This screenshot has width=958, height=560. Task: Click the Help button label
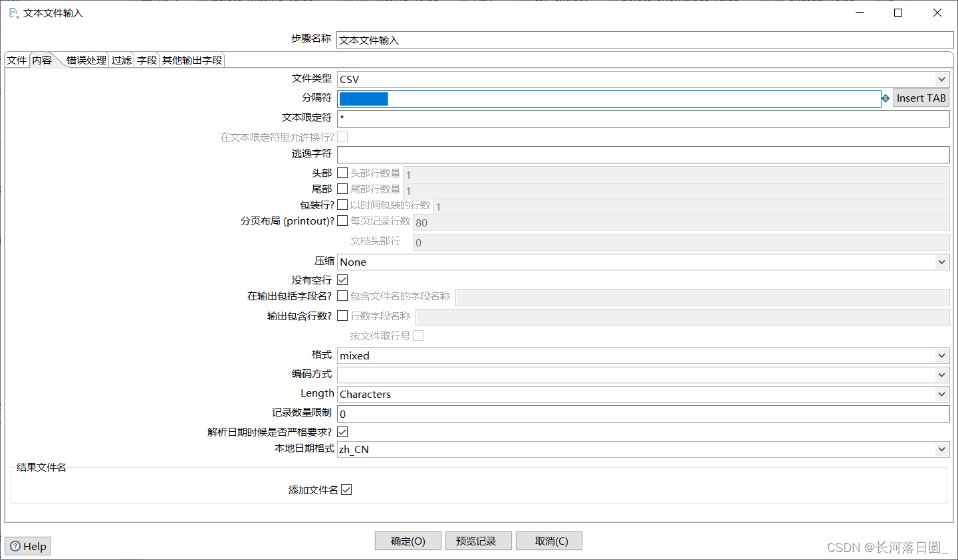pos(35,546)
